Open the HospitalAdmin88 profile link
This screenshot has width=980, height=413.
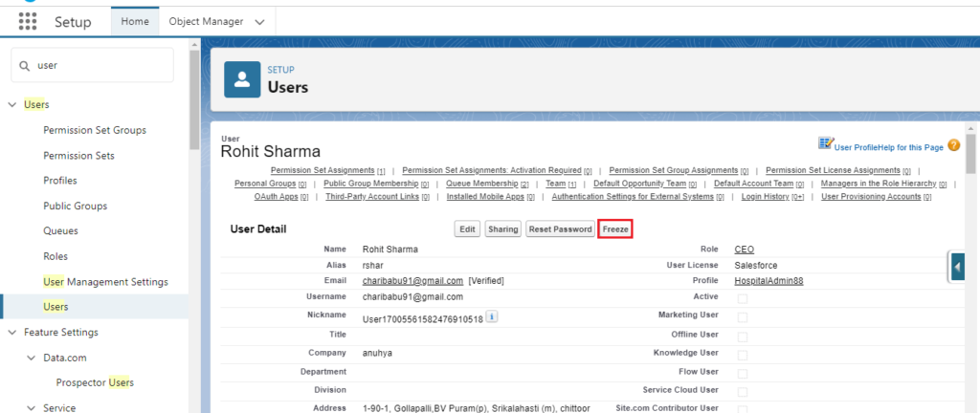click(768, 281)
